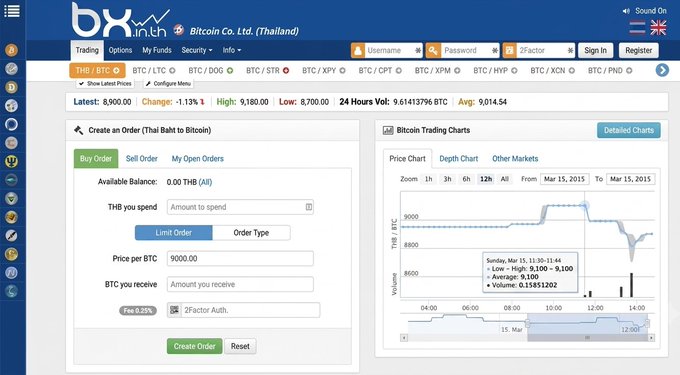Screen dimensions: 680x375
Task: Focus the 2Factor login field
Action: [545, 51]
